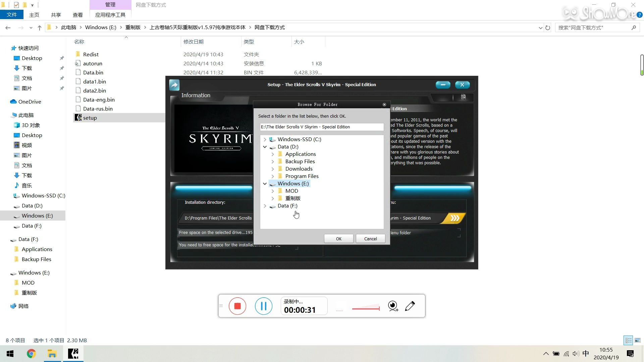This screenshot has width=644, height=362.
Task: Open webcam overlay in recorder bar
Action: [393, 306]
